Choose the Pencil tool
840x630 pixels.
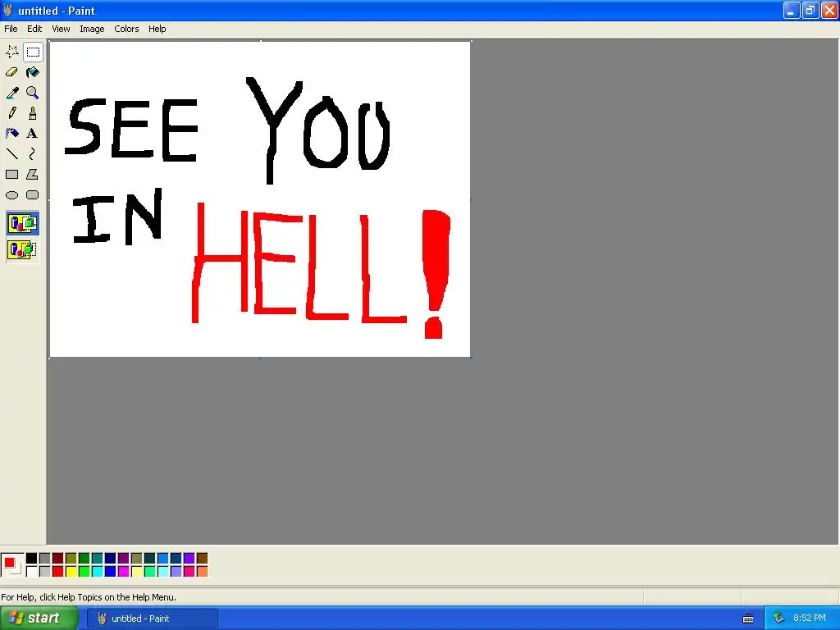11,113
